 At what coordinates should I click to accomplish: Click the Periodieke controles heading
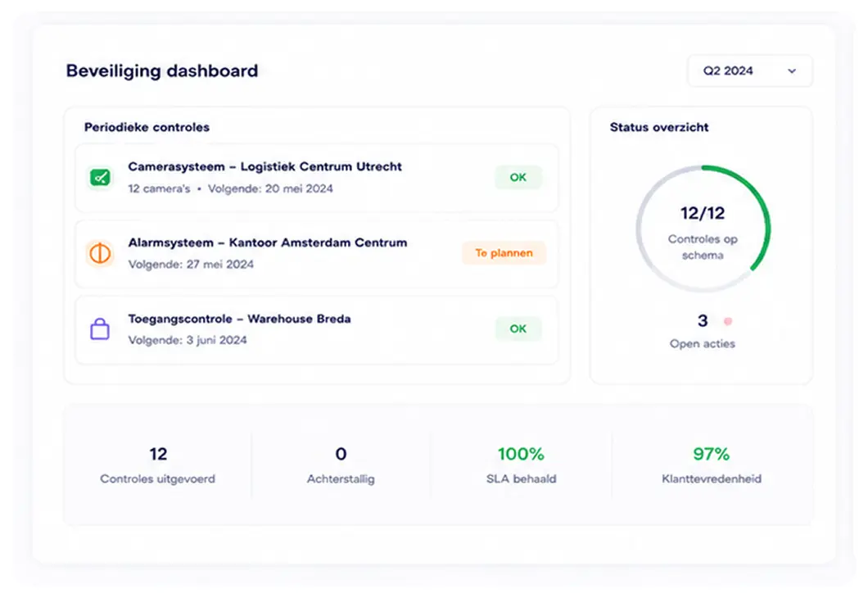click(x=147, y=127)
